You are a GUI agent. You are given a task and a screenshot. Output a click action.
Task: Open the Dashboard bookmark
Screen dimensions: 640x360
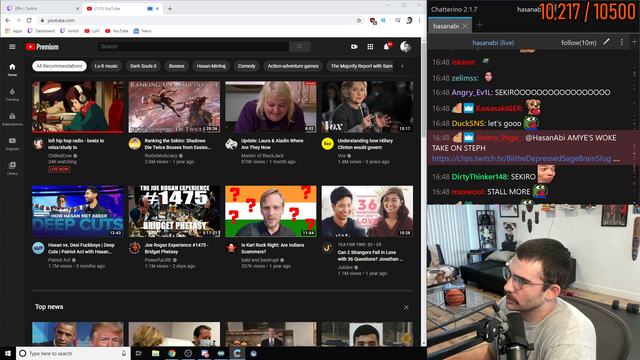(x=41, y=31)
